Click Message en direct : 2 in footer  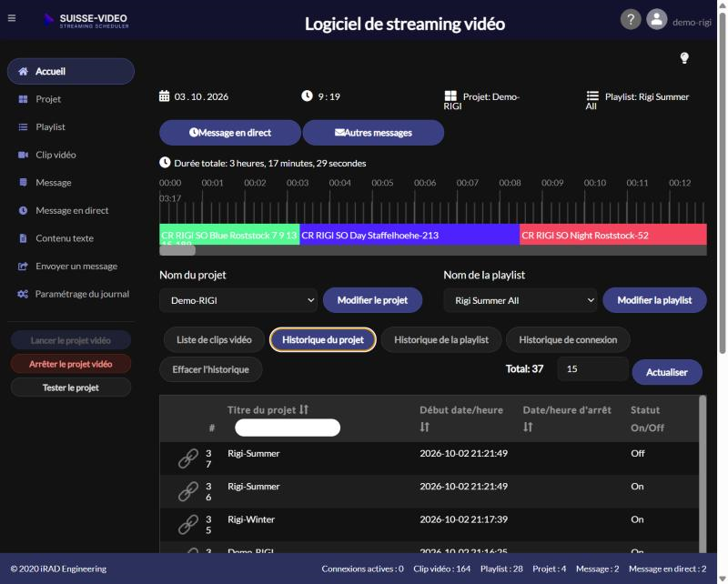tap(667, 569)
